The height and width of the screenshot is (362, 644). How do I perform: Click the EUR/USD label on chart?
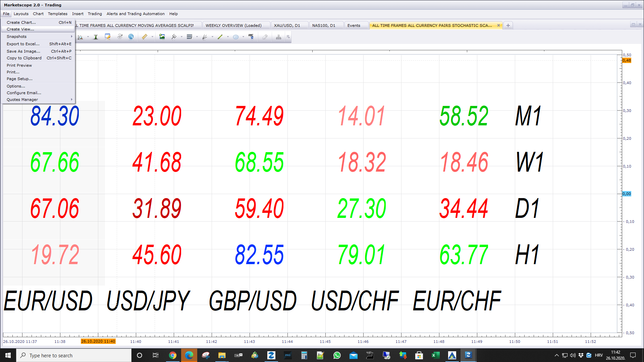point(48,301)
